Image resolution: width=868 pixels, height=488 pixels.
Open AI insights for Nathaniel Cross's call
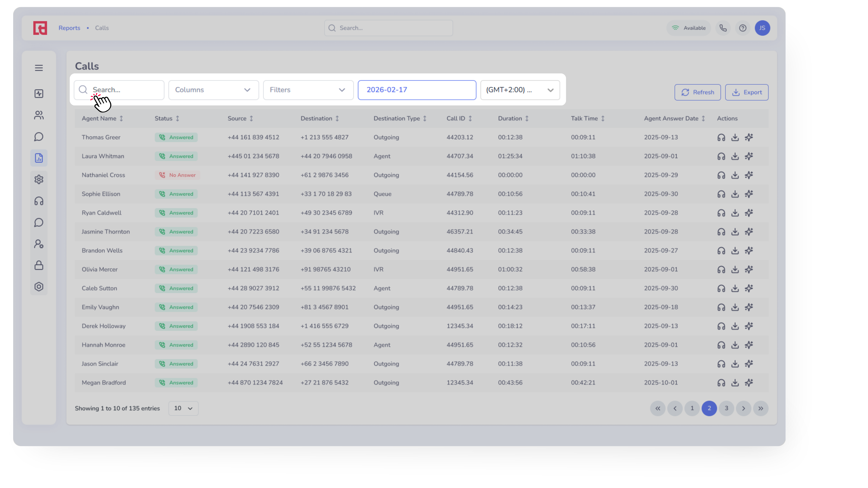tap(749, 175)
